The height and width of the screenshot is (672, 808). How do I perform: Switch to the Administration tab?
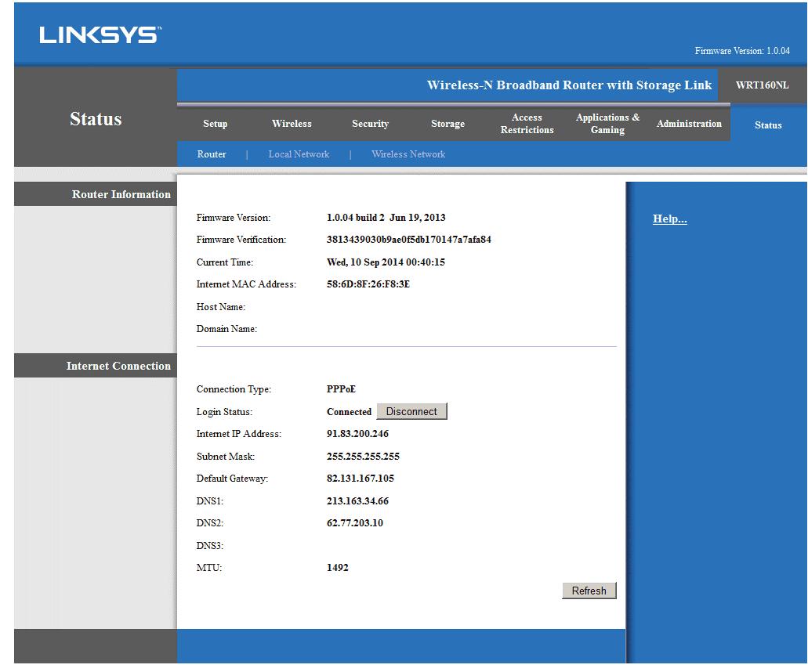tap(689, 124)
